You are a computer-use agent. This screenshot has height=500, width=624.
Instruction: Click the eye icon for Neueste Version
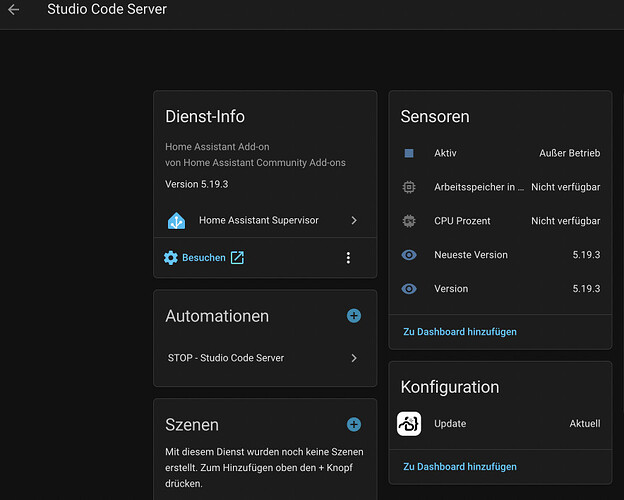click(409, 255)
